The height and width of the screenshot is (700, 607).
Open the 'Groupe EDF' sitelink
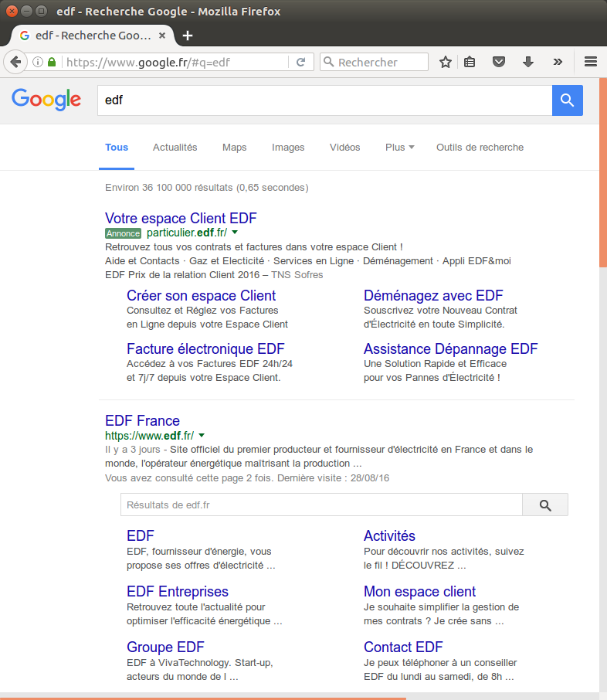(165, 647)
